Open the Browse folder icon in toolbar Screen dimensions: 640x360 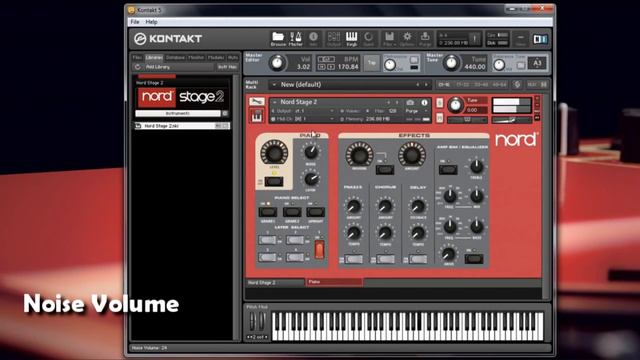click(278, 39)
